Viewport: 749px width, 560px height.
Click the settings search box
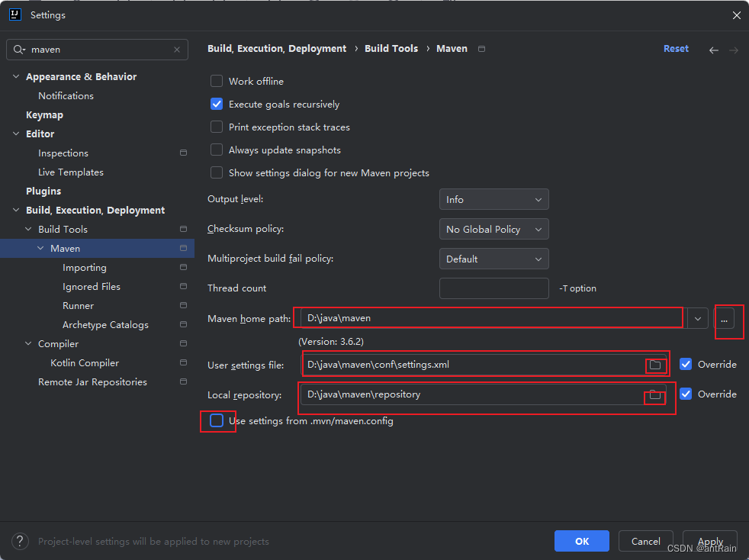tap(97, 50)
